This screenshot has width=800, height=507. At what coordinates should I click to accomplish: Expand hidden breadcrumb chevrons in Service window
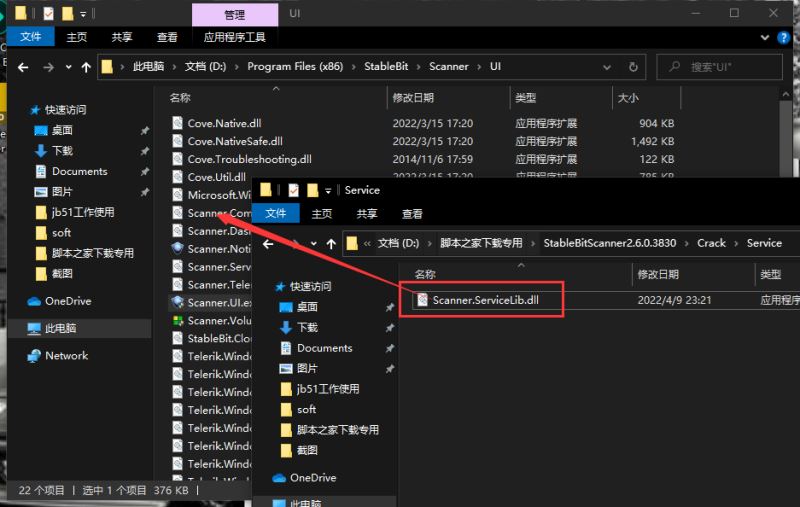pos(367,244)
